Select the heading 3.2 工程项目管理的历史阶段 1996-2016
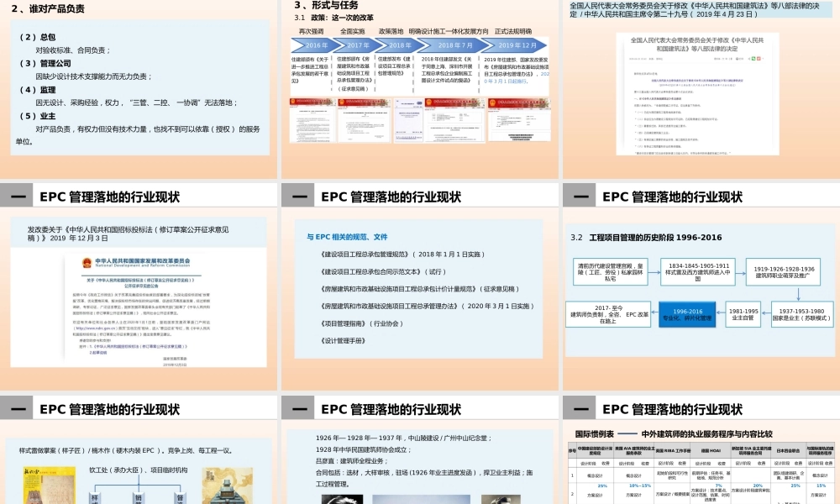The height and width of the screenshot is (504, 840). coord(645,237)
